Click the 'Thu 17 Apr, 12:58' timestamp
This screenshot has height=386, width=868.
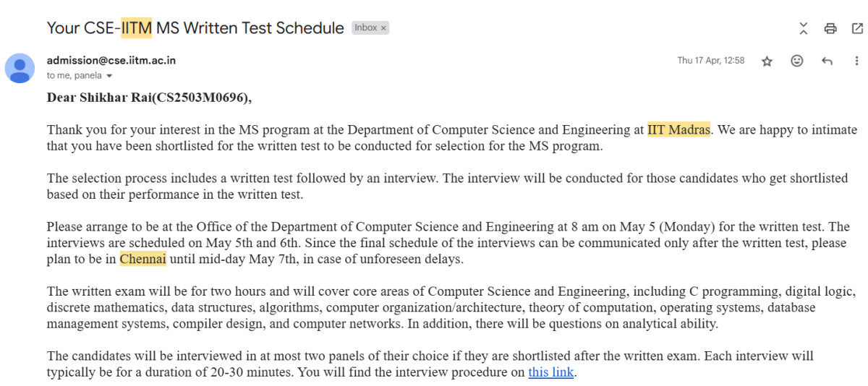[710, 61]
